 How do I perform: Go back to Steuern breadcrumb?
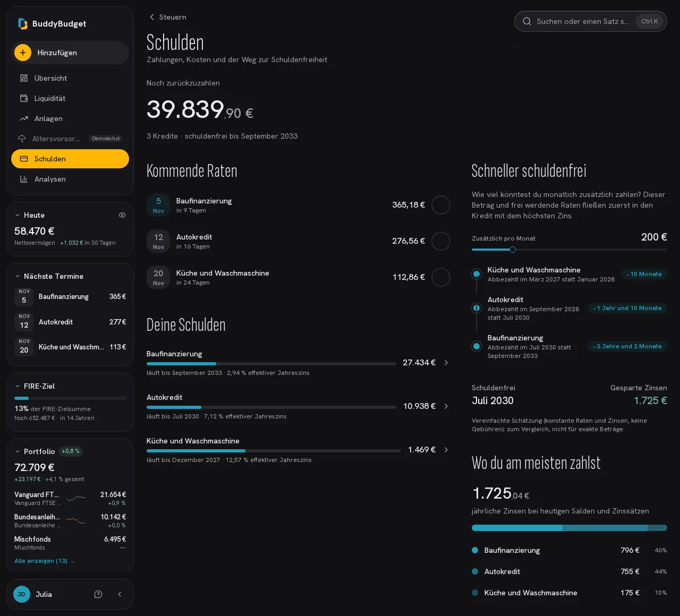coord(167,17)
